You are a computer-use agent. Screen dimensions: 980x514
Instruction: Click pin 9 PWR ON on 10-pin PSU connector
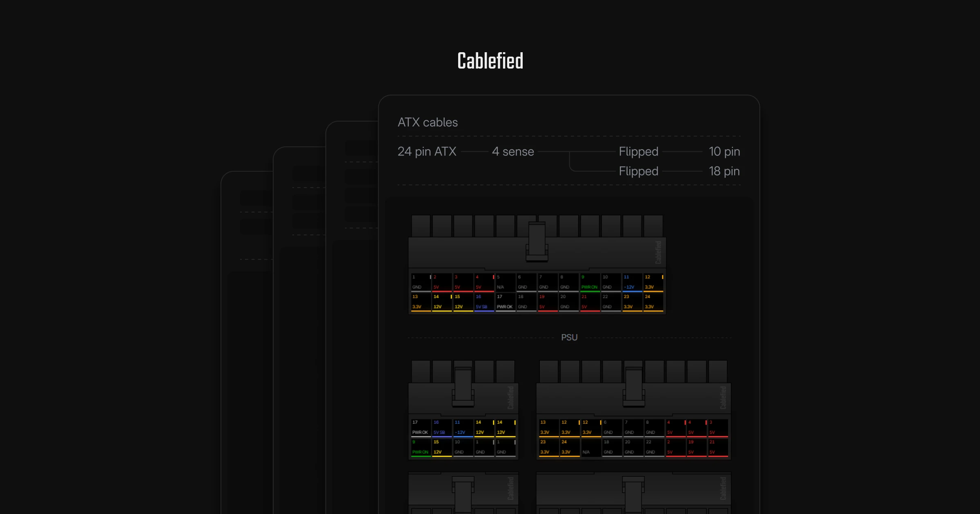click(x=421, y=448)
